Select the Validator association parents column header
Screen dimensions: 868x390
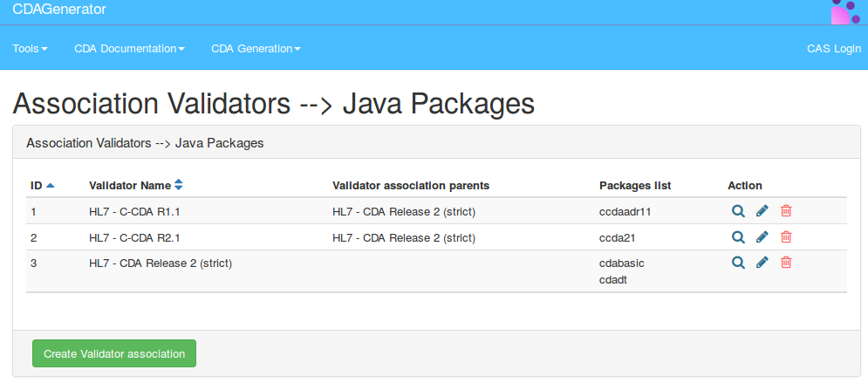410,186
